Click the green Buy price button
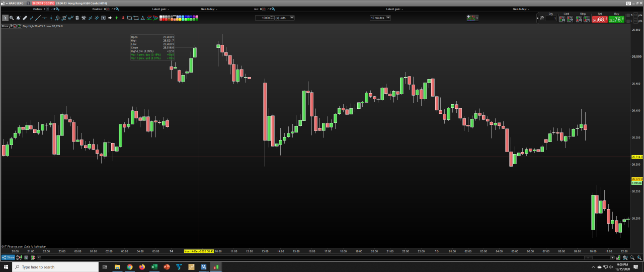The width and height of the screenshot is (644, 272). coord(616,19)
